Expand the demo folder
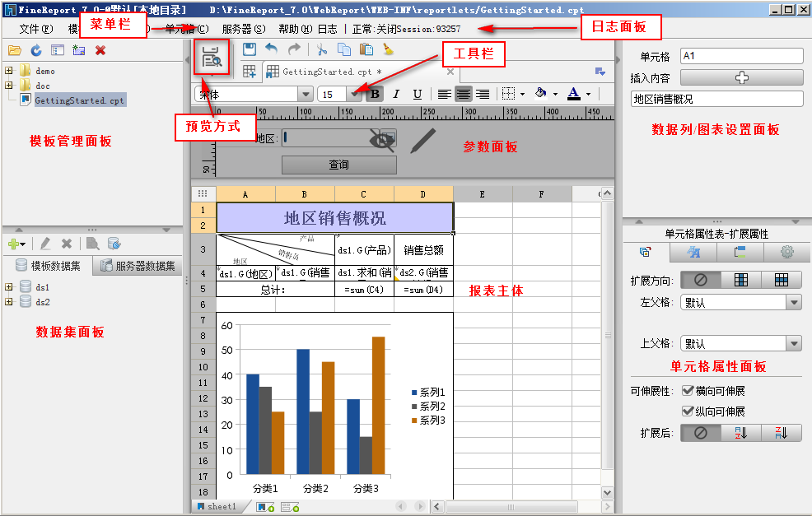The height and width of the screenshot is (516, 812). click(9, 71)
